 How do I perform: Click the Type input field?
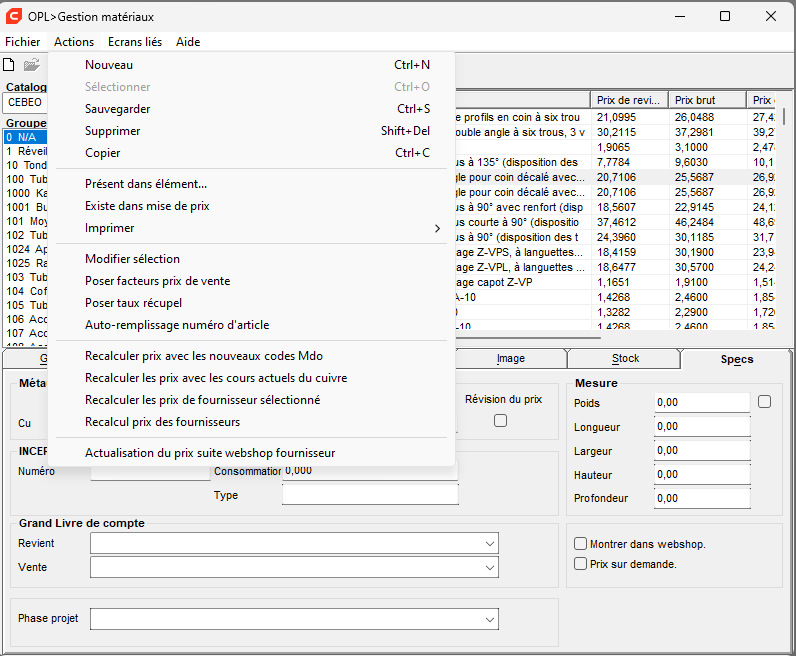[x=370, y=495]
